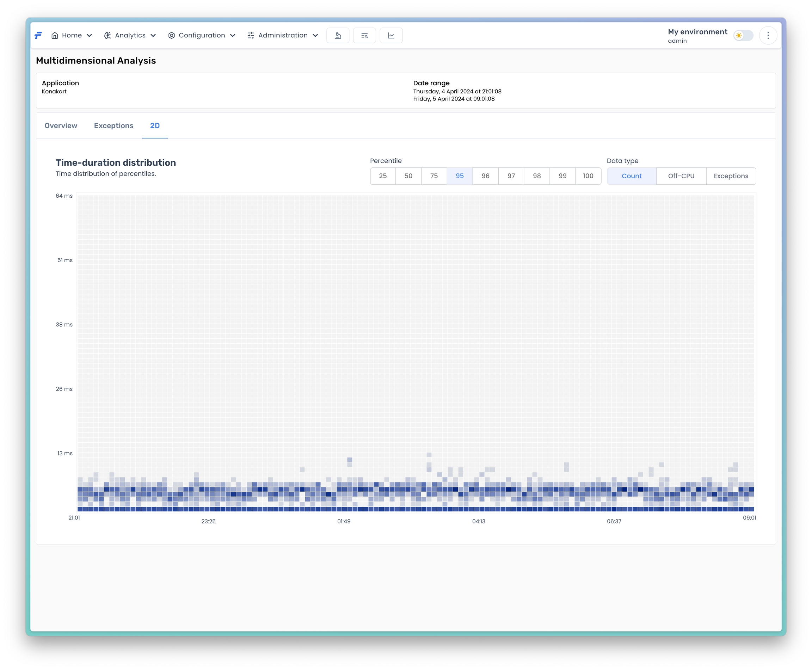This screenshot has width=812, height=670.
Task: Click the 06:37 time axis label
Action: click(x=614, y=521)
